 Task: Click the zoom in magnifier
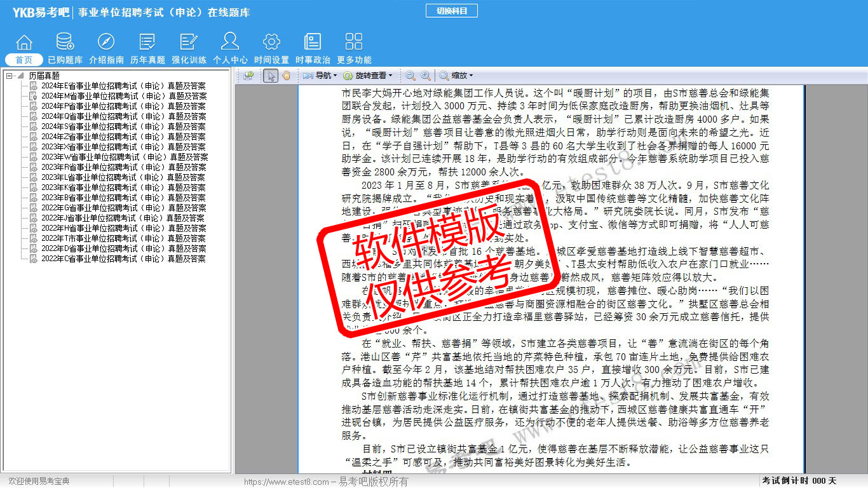[x=426, y=76]
